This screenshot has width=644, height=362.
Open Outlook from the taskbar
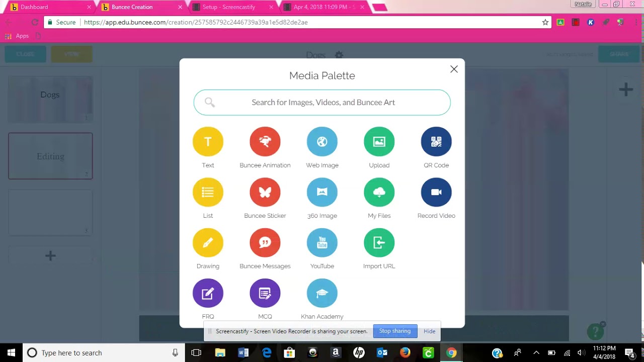point(382,352)
